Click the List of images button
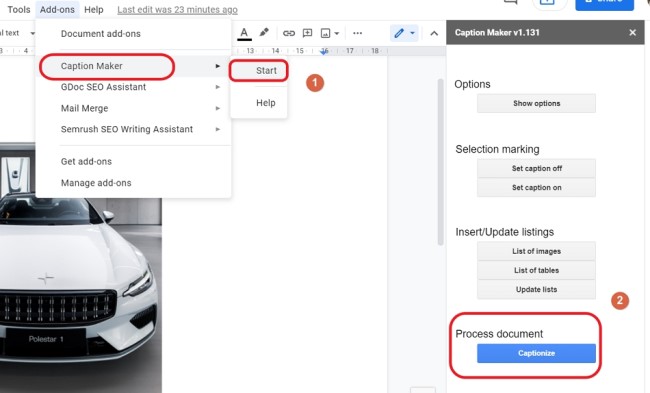Viewport: 650px width, 393px height. [x=536, y=251]
